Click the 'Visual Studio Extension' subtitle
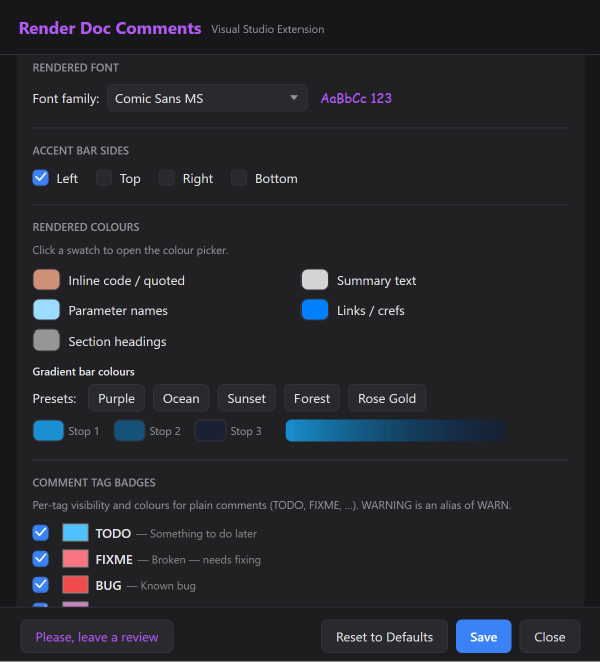The height and width of the screenshot is (662, 600). 268,29
